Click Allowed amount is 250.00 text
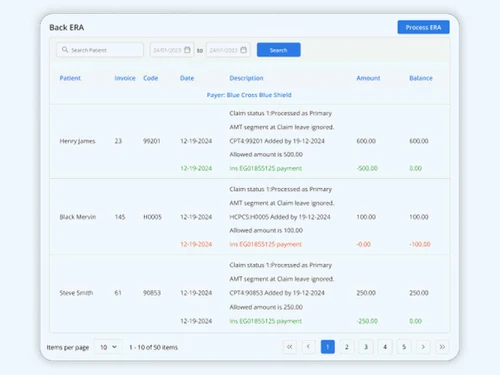 pos(266,307)
